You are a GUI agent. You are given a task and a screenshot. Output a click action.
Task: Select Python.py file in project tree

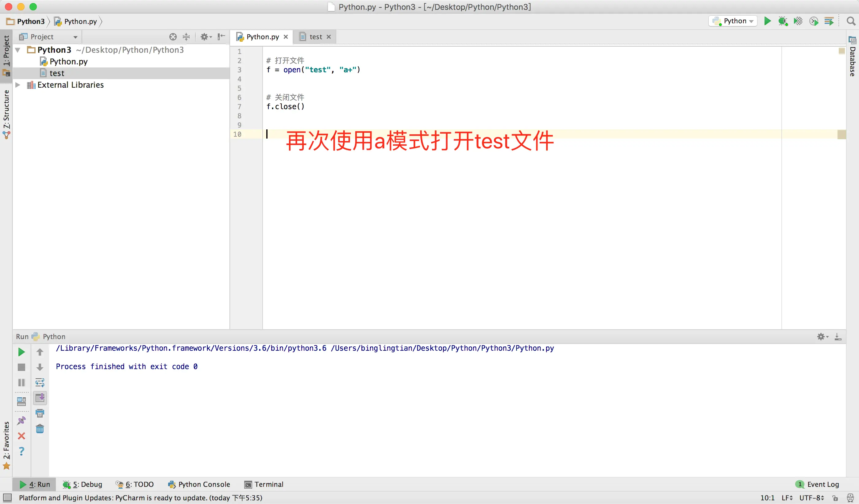tap(68, 62)
